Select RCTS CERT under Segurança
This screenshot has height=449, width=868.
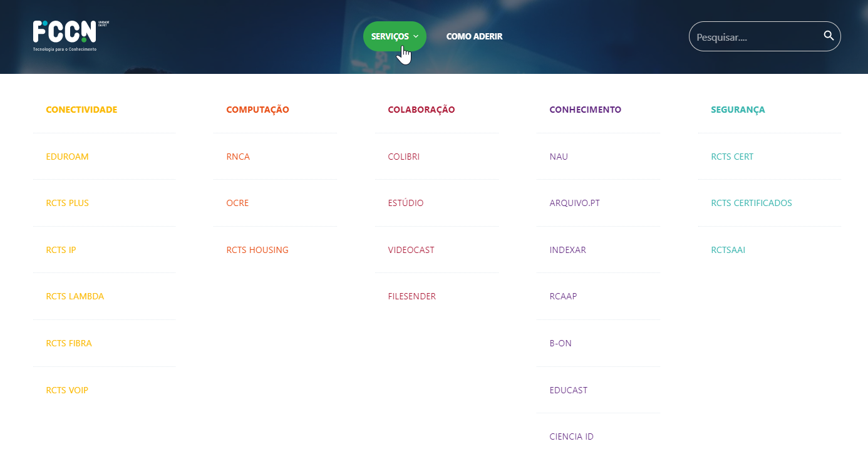tap(732, 156)
